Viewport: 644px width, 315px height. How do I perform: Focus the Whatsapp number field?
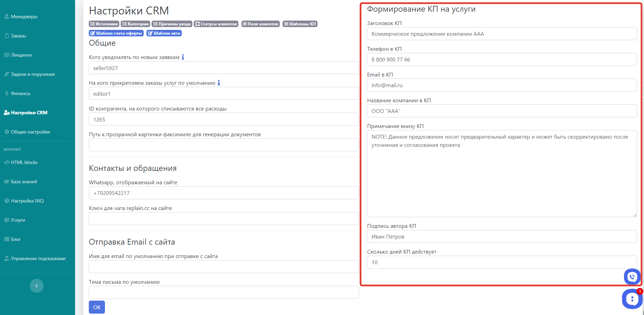(224, 193)
